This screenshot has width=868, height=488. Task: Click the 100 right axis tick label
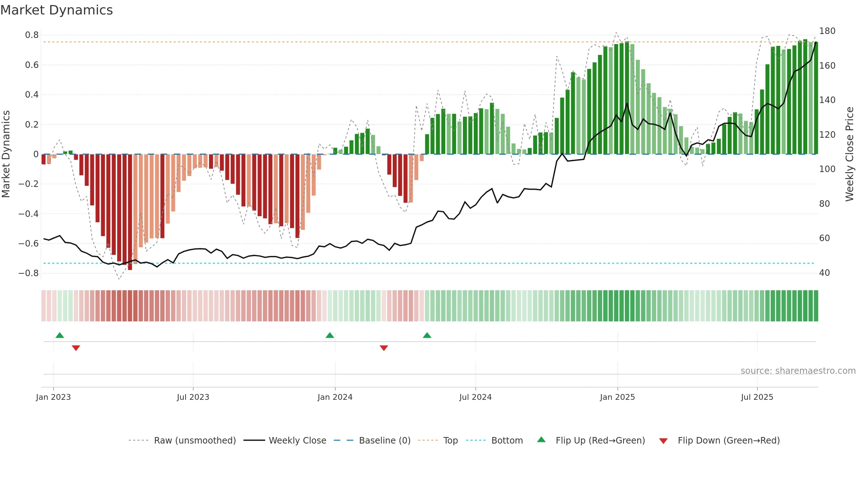click(827, 169)
